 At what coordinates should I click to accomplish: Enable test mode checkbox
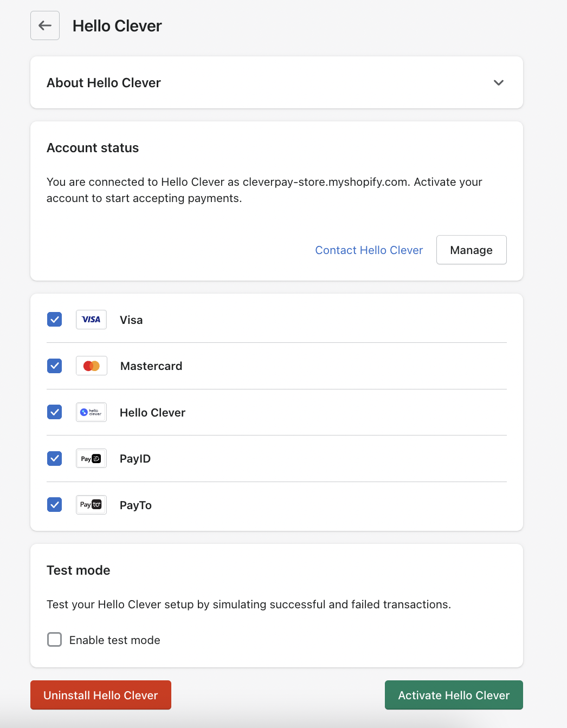click(55, 640)
